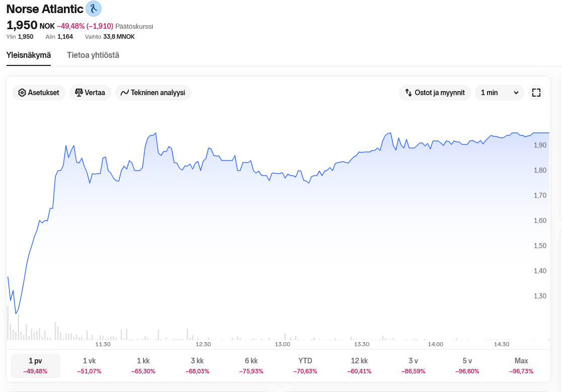Select the 1 vk time range
This screenshot has width=562, height=392.
click(89, 365)
